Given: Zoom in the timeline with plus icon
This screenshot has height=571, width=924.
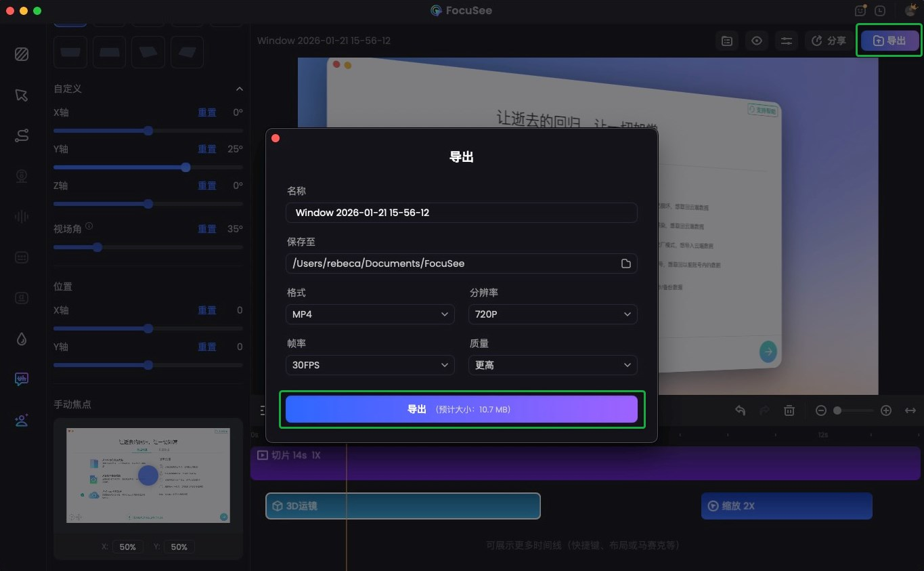Looking at the screenshot, I should (886, 410).
